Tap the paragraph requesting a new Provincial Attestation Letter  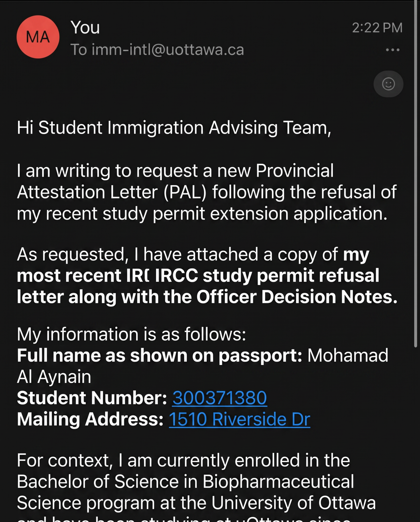click(x=207, y=192)
